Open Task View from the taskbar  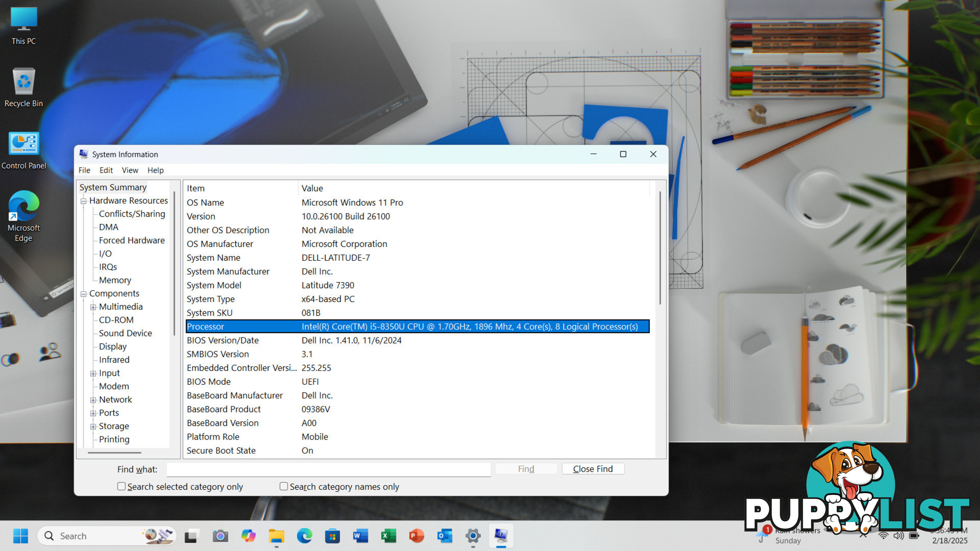click(192, 536)
